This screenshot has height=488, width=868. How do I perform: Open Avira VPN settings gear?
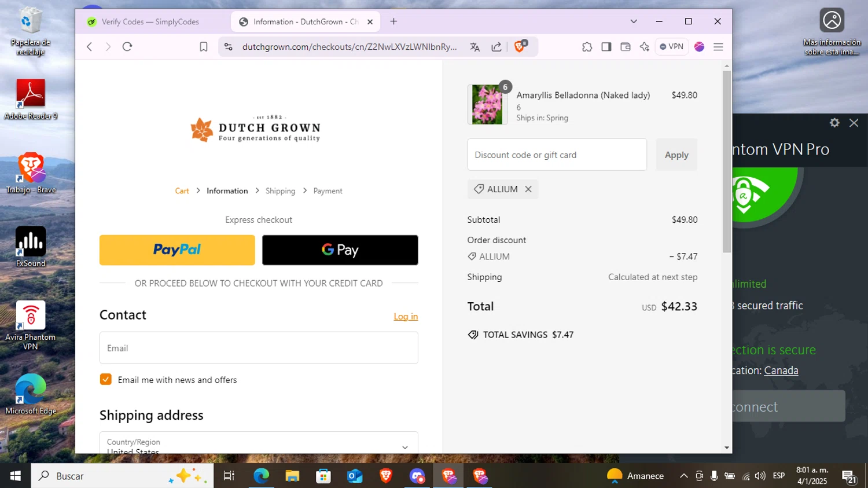pos(834,123)
